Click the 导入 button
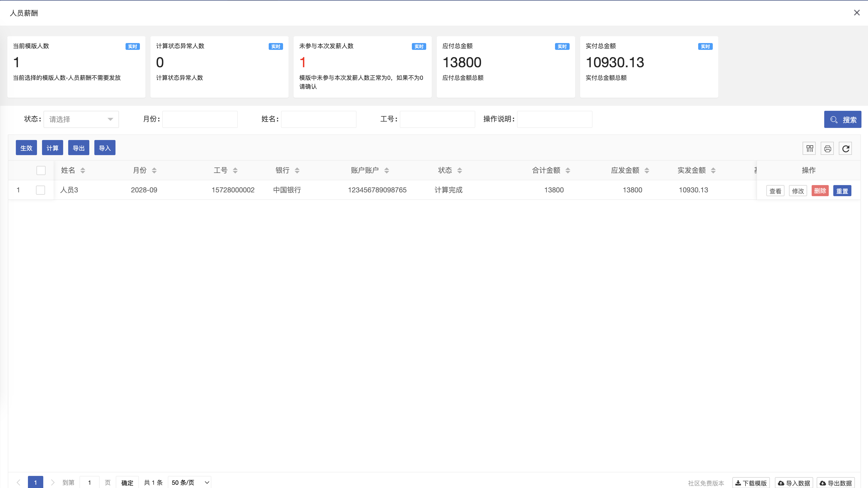This screenshot has width=868, height=488. click(105, 148)
